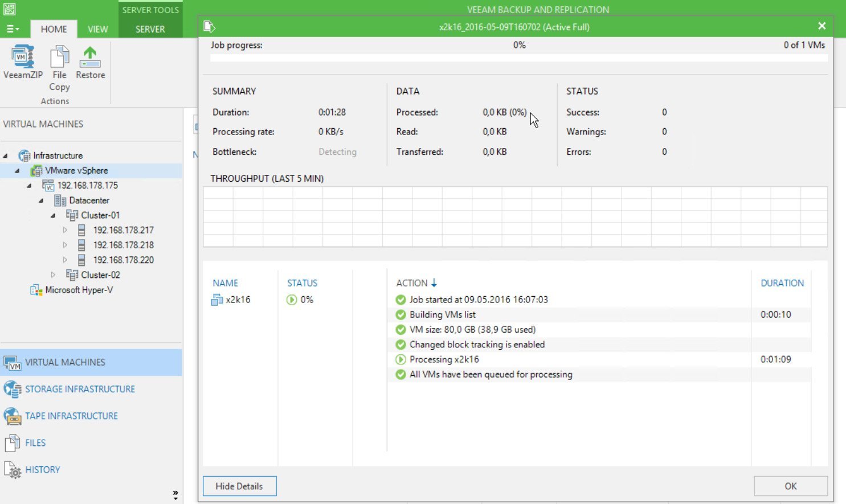This screenshot has height=504, width=846.
Task: Select the x2k16 VM row
Action: click(277, 300)
